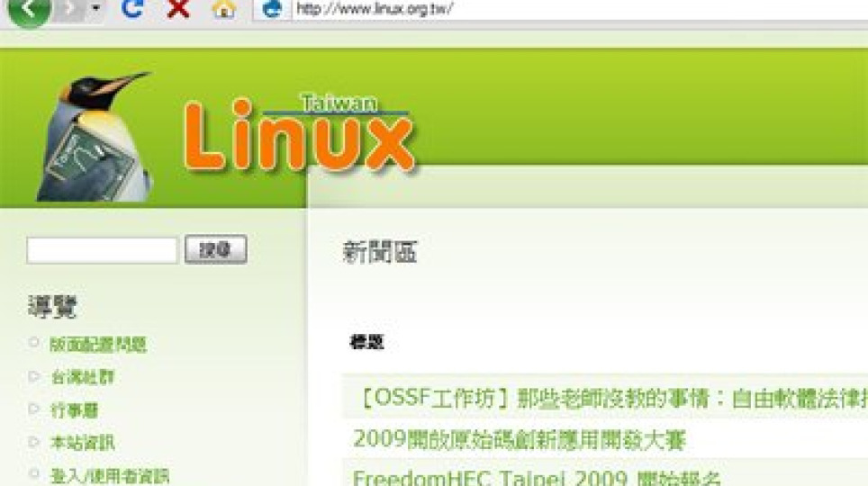
Task: Click the green back navigation button
Action: tap(29, 9)
